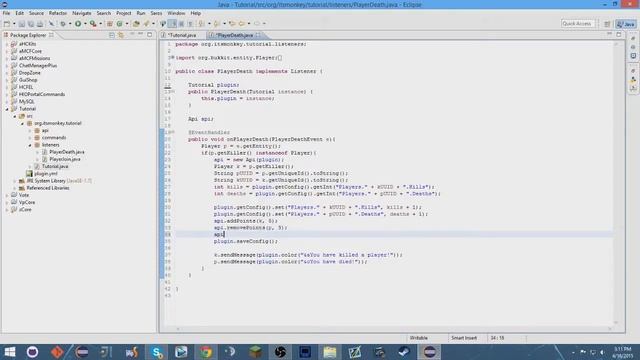640x360 pixels.
Task: Expand folded import section in editor
Action: point(172,58)
